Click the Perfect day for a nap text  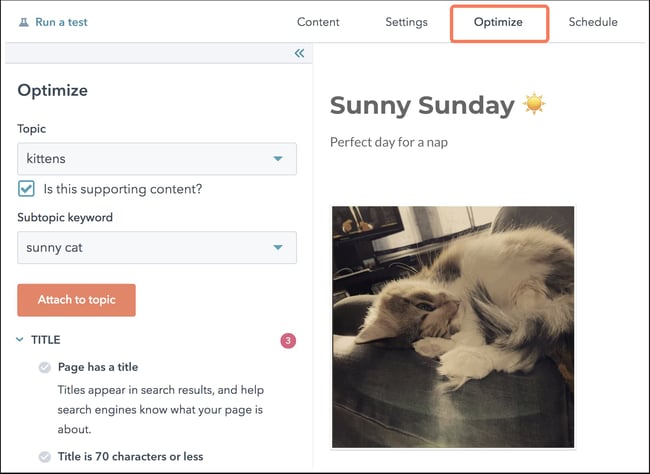388,142
